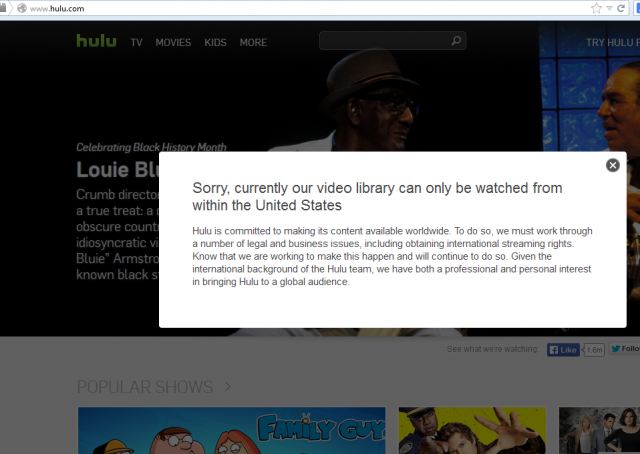
Task: Click the Facebook Like button
Action: point(563,349)
